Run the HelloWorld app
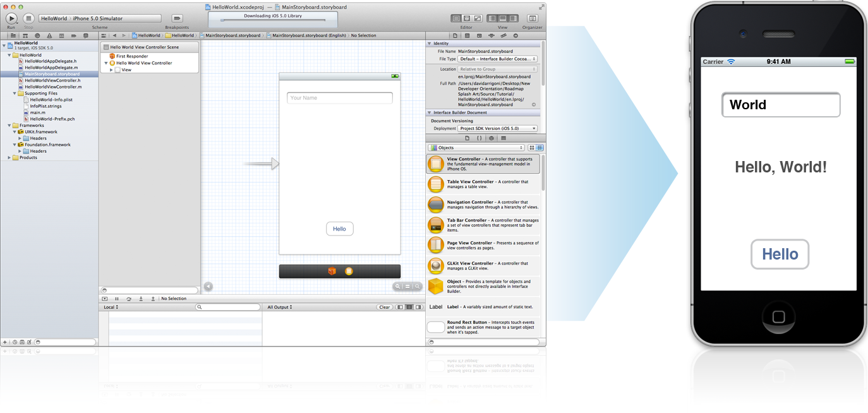868x413 pixels. (11, 18)
